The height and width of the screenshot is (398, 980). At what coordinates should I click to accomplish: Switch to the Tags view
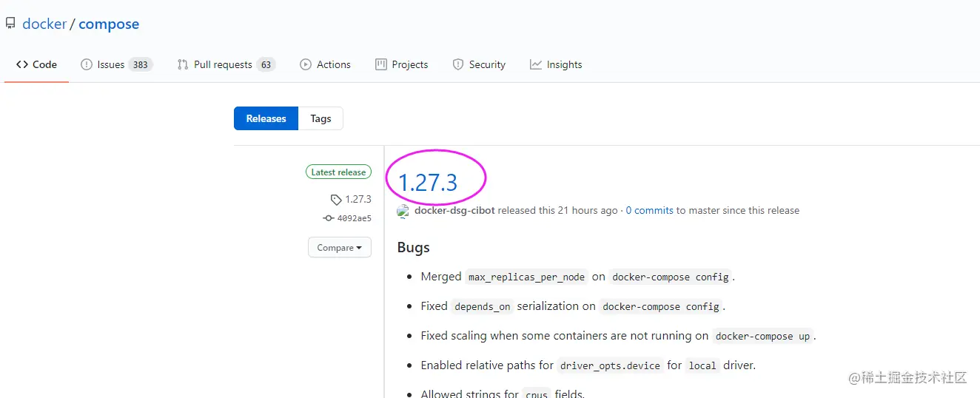(x=320, y=118)
